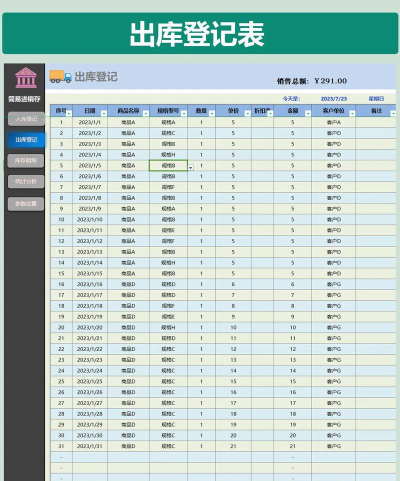
Task: Open the 折扣 column filter dropdown
Action: pyautogui.click(x=270, y=114)
